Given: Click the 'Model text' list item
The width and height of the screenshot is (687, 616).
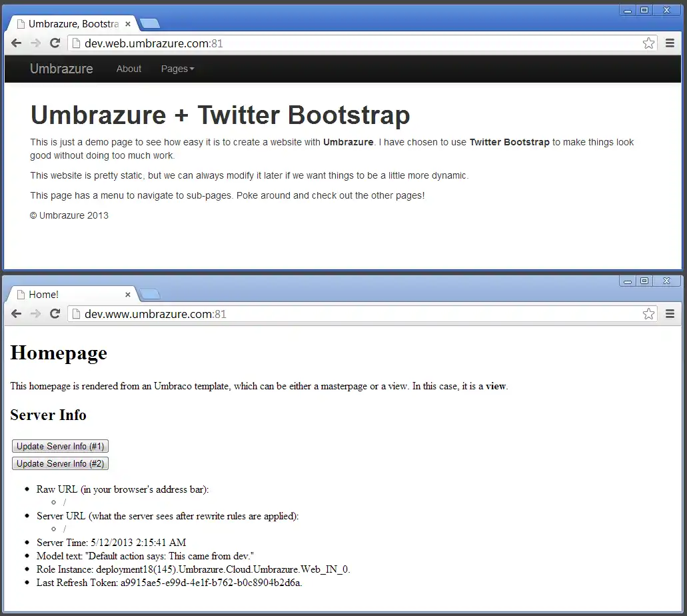Looking at the screenshot, I should tap(145, 556).
